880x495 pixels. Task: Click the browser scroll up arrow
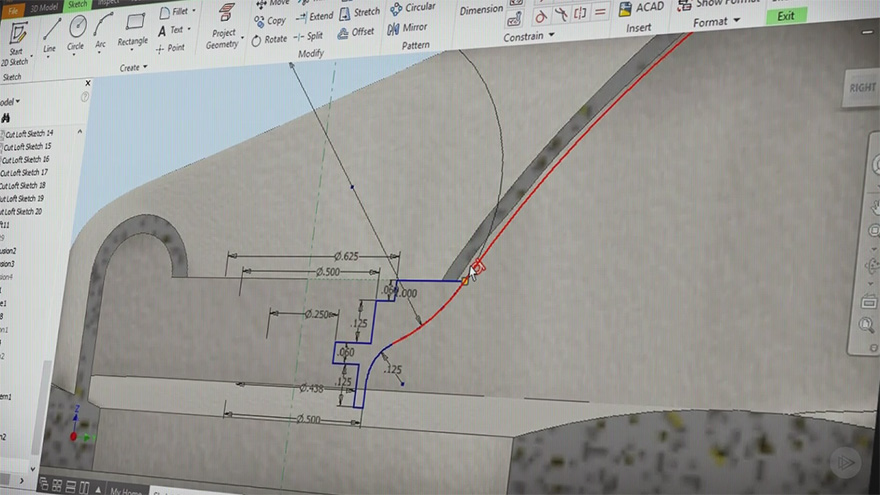(80, 131)
